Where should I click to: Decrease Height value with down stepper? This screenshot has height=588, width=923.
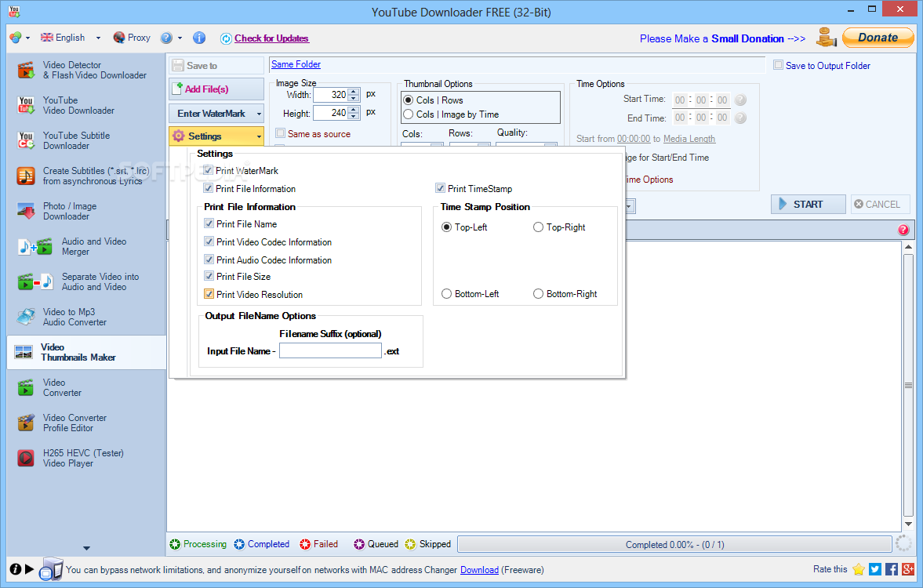click(353, 116)
